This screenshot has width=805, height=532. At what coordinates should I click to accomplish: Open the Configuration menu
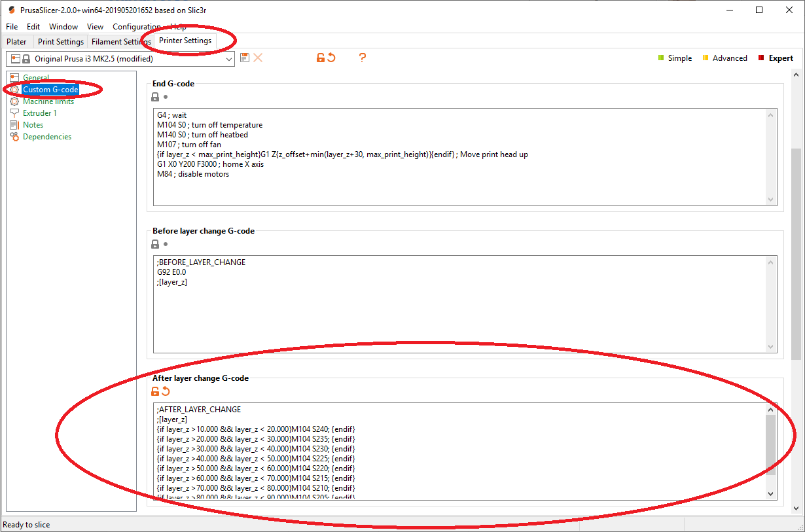[137, 27]
